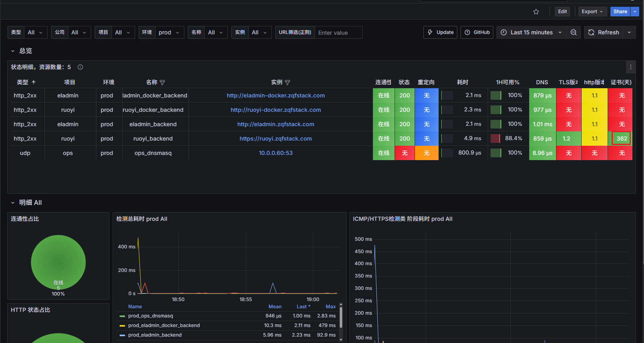
Task: Open the 环境 prod dropdown
Action: pos(169,32)
